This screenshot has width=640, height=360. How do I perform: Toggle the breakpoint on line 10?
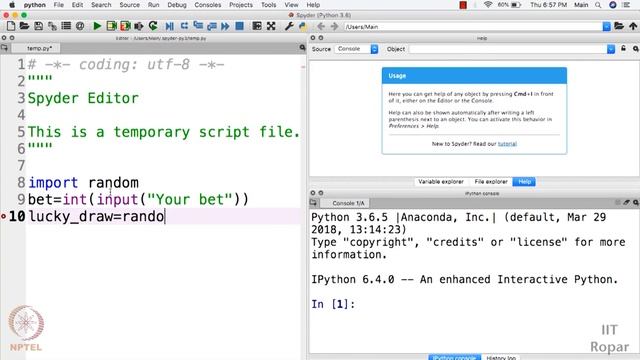(3, 216)
